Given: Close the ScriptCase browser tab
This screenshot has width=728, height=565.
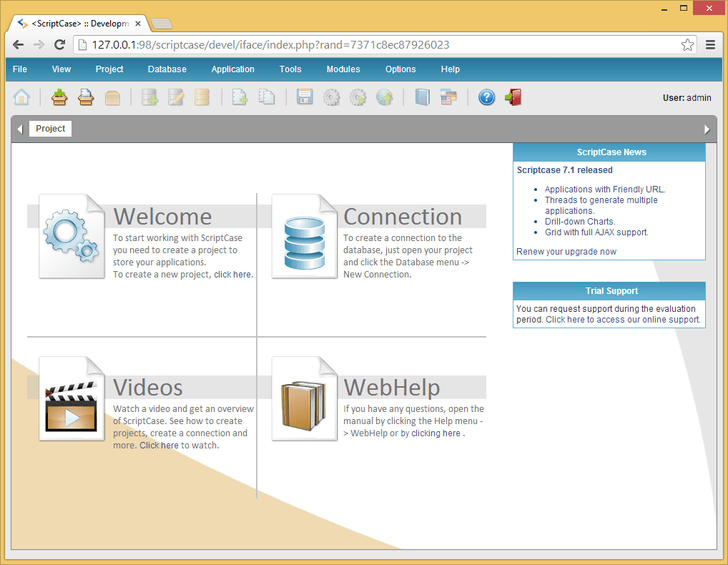Looking at the screenshot, I should pos(138,23).
